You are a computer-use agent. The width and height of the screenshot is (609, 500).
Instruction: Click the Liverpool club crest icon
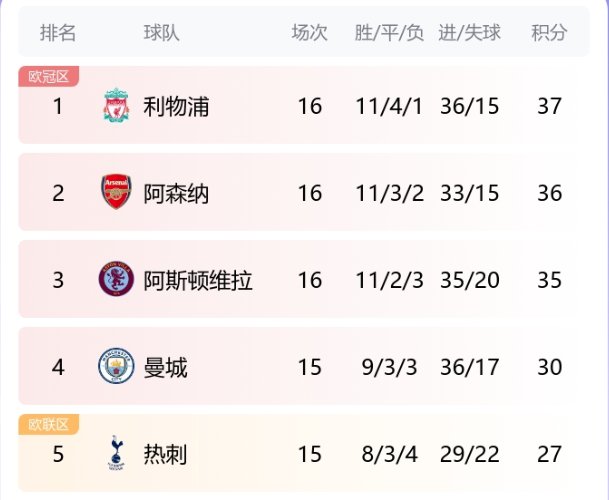pyautogui.click(x=116, y=106)
